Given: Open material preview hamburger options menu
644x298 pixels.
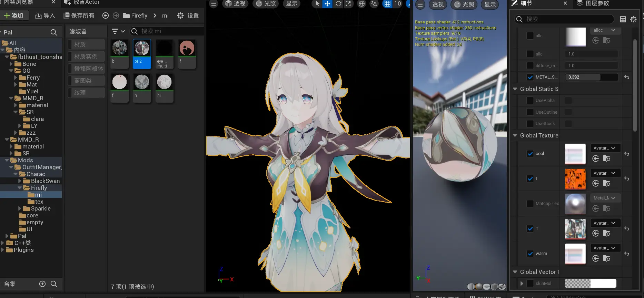Looking at the screenshot, I should point(420,5).
